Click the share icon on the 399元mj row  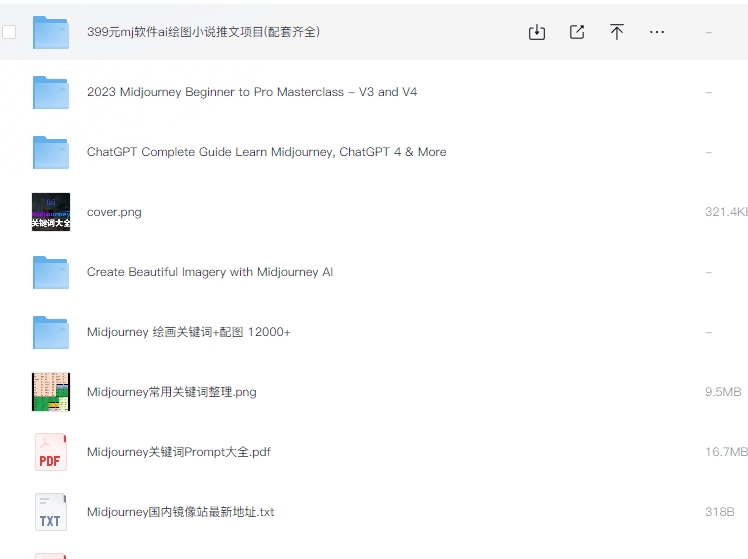pyautogui.click(x=577, y=32)
